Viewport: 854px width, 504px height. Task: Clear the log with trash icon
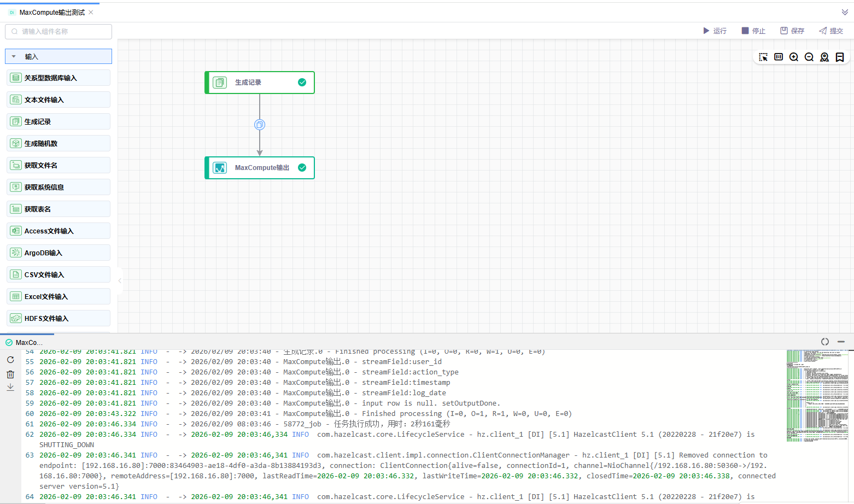(x=10, y=374)
